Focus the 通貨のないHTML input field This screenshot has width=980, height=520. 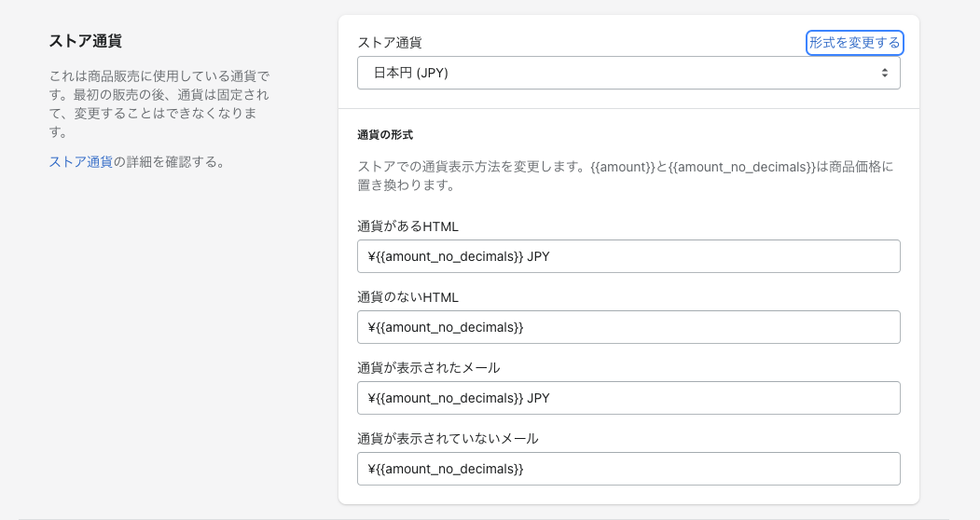(628, 327)
